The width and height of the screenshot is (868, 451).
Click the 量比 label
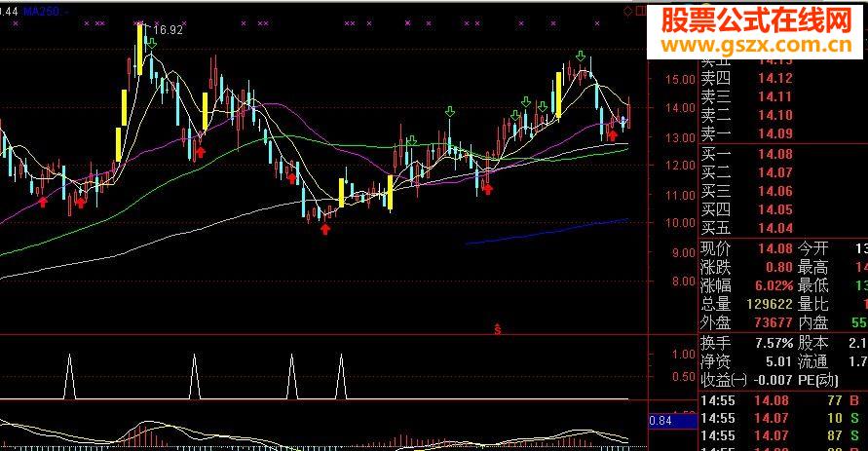(813, 304)
